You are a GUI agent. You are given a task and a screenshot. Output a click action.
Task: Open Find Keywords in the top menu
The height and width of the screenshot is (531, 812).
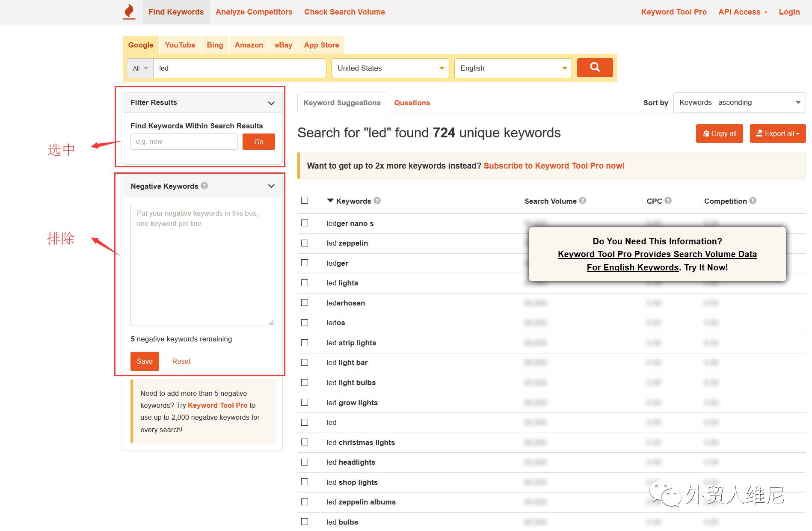176,12
